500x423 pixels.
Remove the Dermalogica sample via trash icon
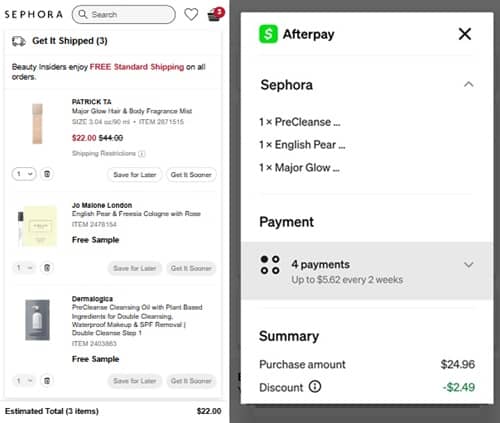coord(47,380)
